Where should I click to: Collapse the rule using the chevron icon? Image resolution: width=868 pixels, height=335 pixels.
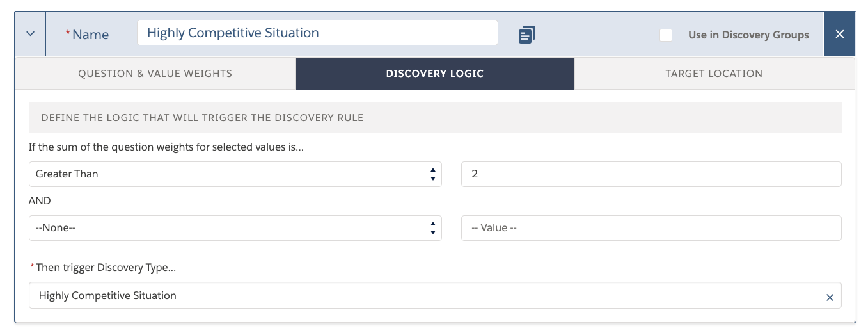pyautogui.click(x=30, y=34)
